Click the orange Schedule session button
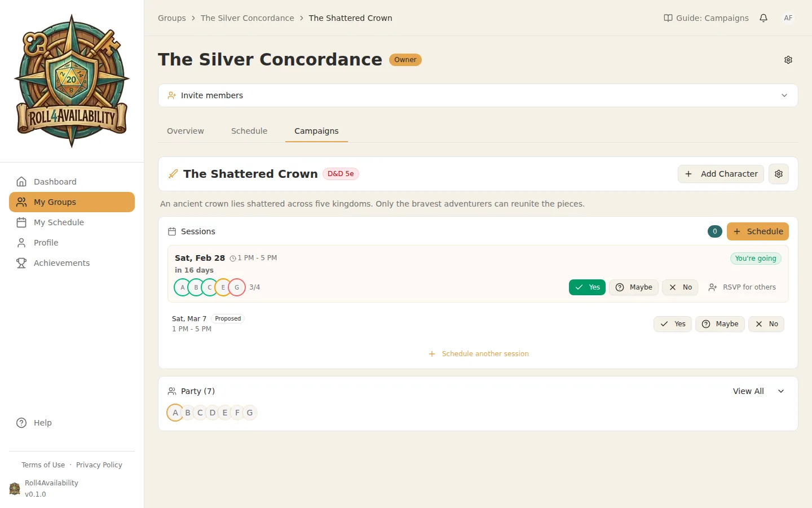 pyautogui.click(x=757, y=231)
